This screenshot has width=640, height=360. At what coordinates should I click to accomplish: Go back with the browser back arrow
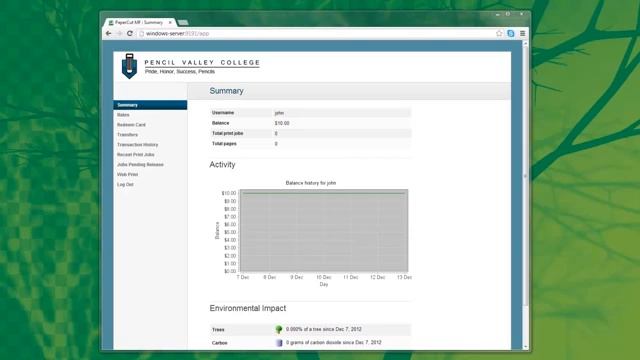pos(108,33)
